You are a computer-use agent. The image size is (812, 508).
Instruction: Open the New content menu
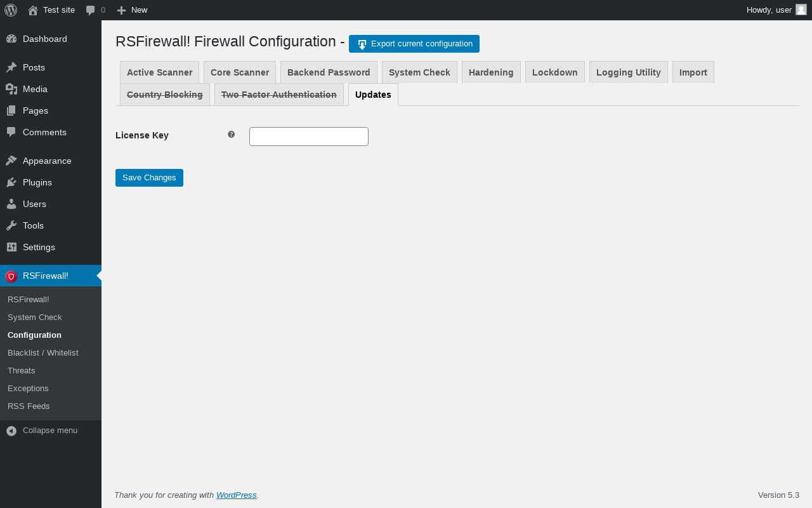point(132,10)
